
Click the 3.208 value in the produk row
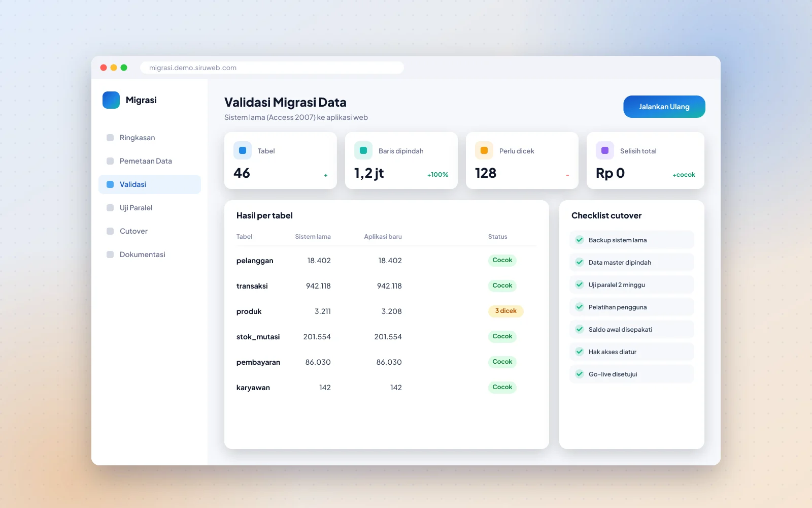pos(391,311)
